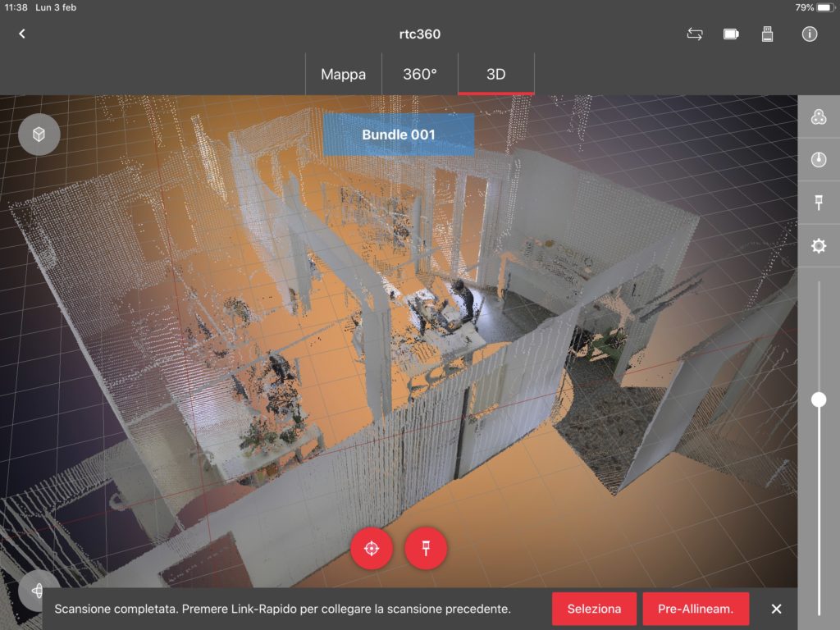The height and width of the screenshot is (630, 840).
Task: Go back using the top-left arrow
Action: [22, 34]
